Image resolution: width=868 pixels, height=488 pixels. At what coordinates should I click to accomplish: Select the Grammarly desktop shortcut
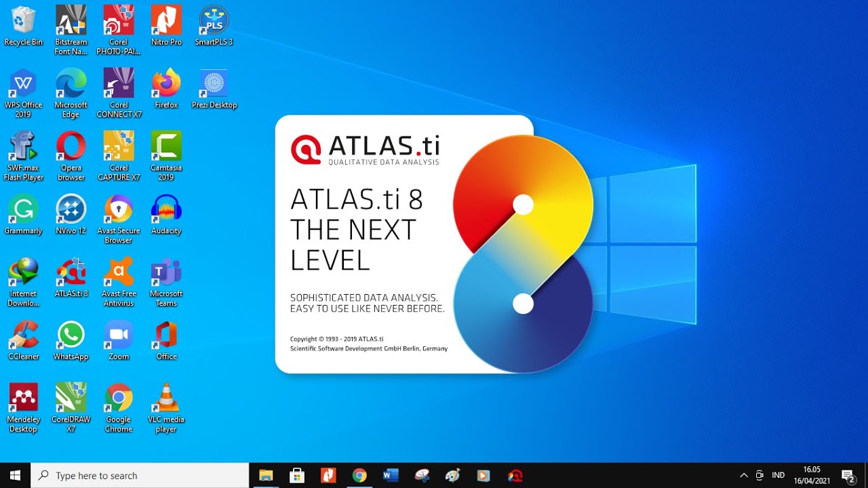pyautogui.click(x=23, y=215)
